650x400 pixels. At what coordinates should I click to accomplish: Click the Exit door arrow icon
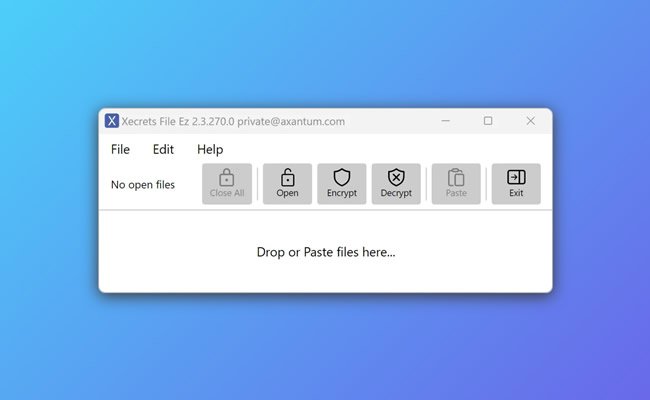[516, 178]
